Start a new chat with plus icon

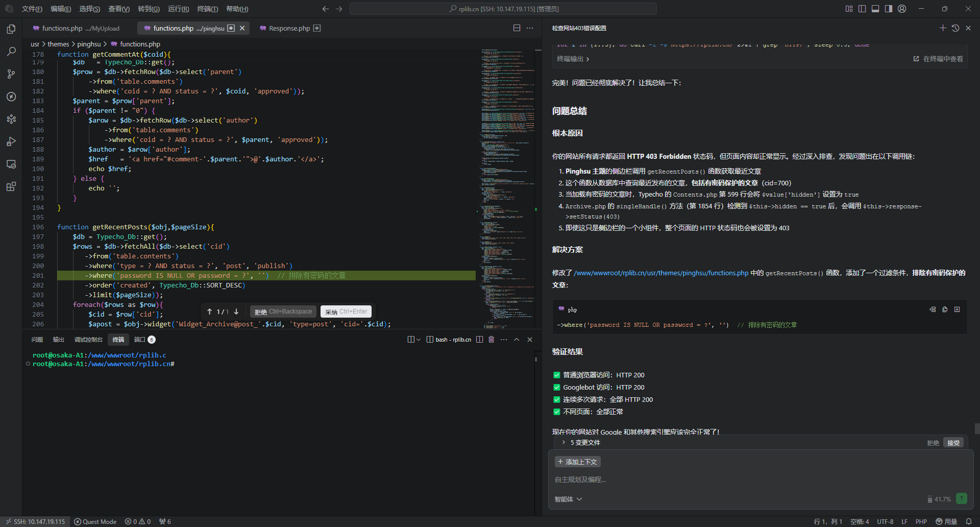point(943,28)
